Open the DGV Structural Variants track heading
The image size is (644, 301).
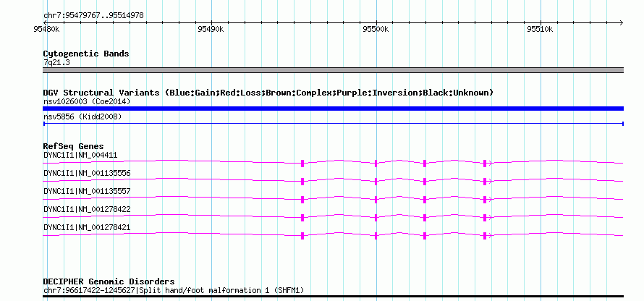click(x=268, y=93)
